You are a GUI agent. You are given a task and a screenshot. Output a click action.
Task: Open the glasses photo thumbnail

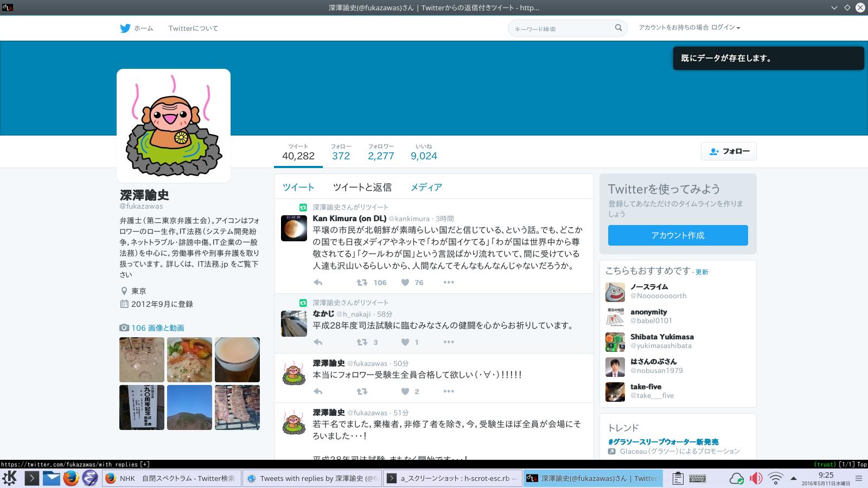pyautogui.click(x=142, y=359)
